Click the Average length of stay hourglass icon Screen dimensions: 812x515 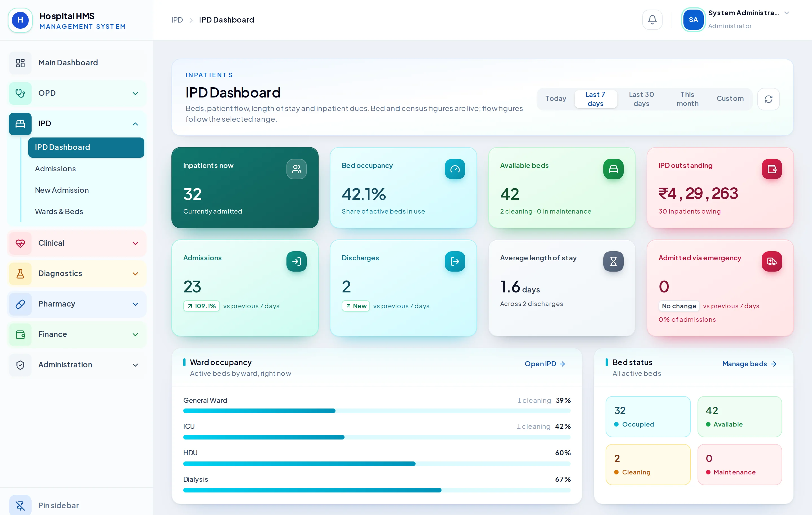tap(613, 261)
